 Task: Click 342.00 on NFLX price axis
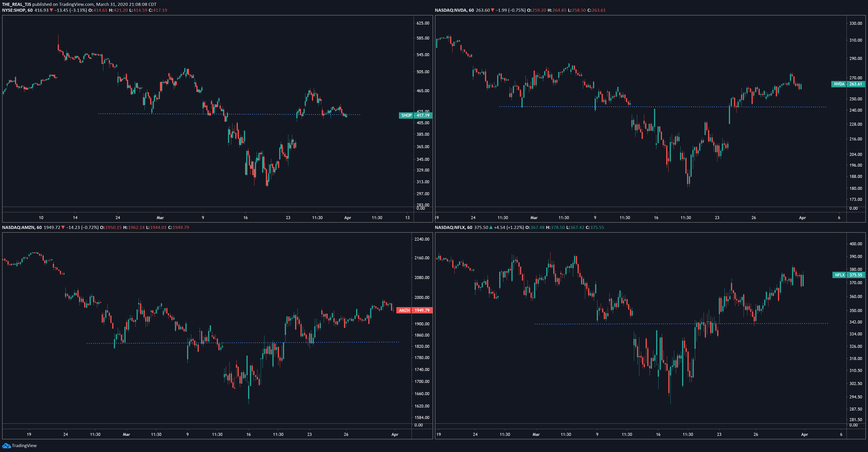[x=856, y=322]
